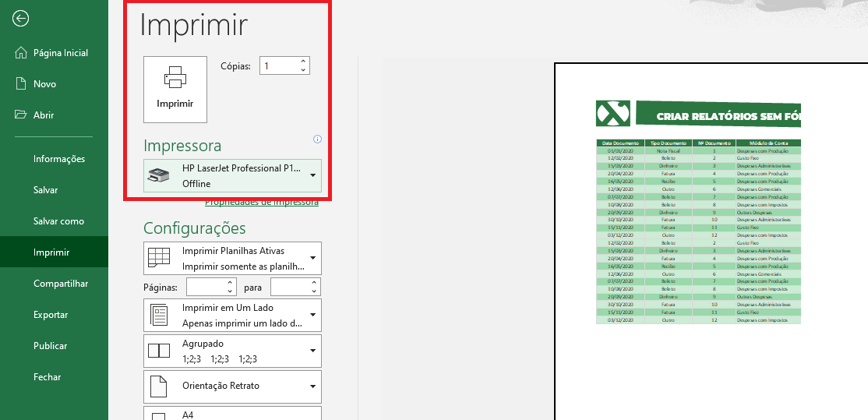Open the A4 paper size dropdown
Viewport: 868px width, 420px height.
[232, 414]
